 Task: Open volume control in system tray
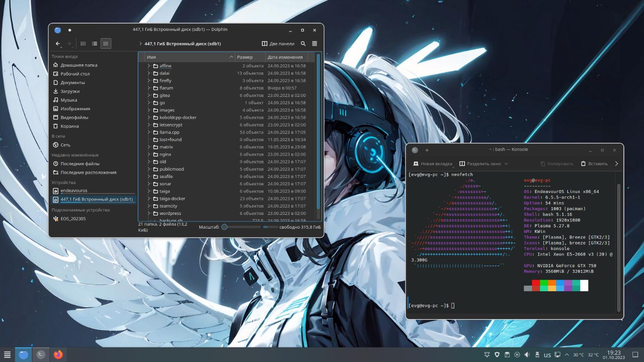coord(527,355)
